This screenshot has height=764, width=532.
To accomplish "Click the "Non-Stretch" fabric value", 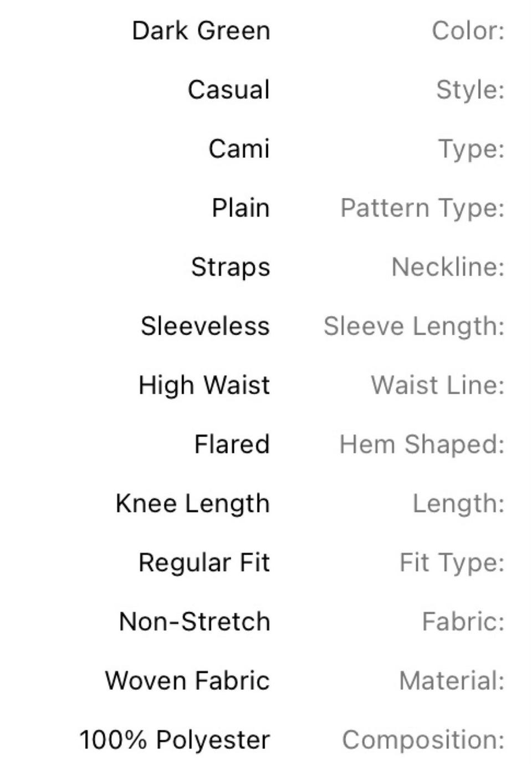I will (x=195, y=622).
